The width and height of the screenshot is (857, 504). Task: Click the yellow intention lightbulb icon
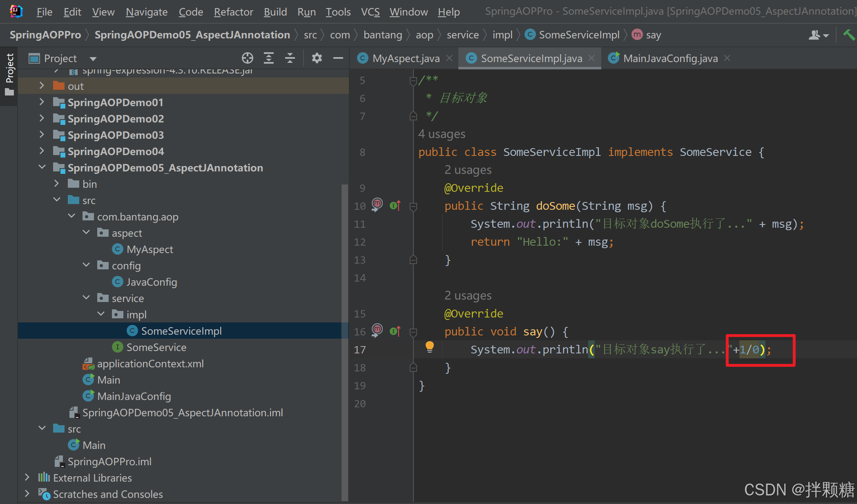[x=429, y=347]
